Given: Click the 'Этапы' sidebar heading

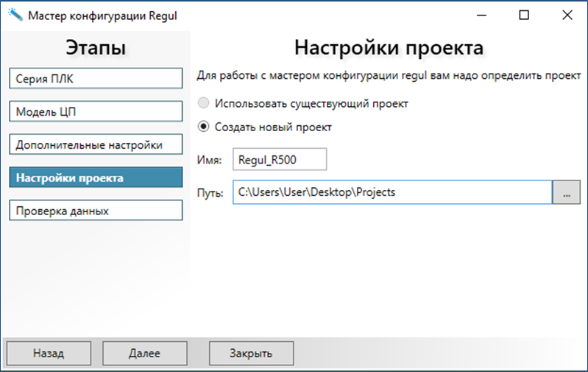Looking at the screenshot, I should (x=96, y=49).
